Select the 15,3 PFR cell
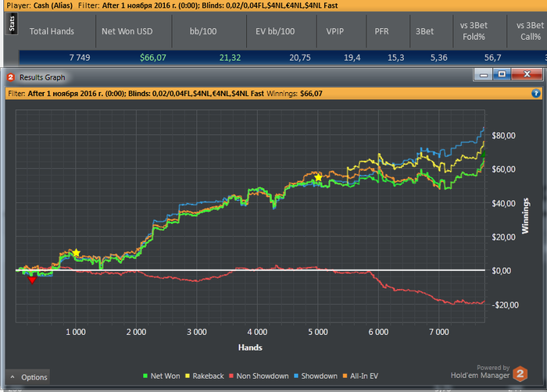547x392 pixels. click(396, 58)
